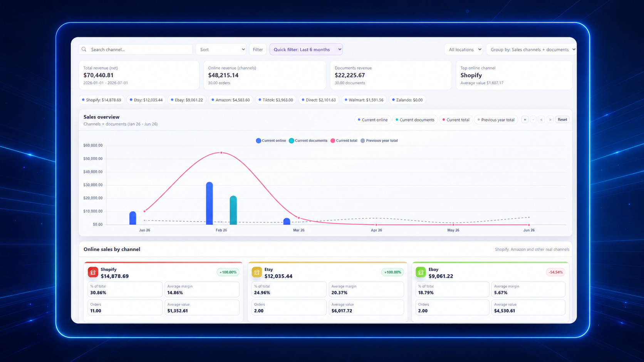Click the Total revenue $70,440.81 value
The image size is (644, 362).
[99, 75]
